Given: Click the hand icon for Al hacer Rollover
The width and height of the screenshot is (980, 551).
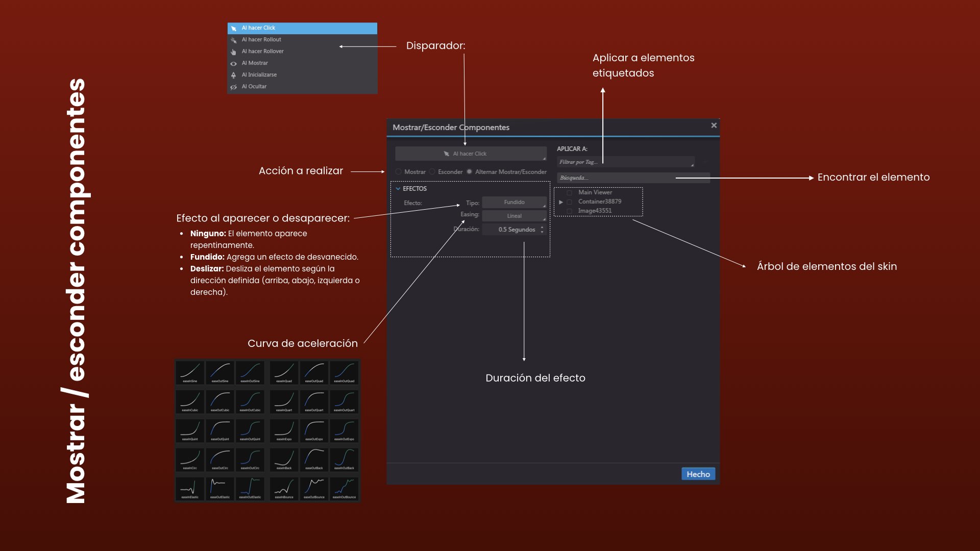Looking at the screenshot, I should [233, 52].
